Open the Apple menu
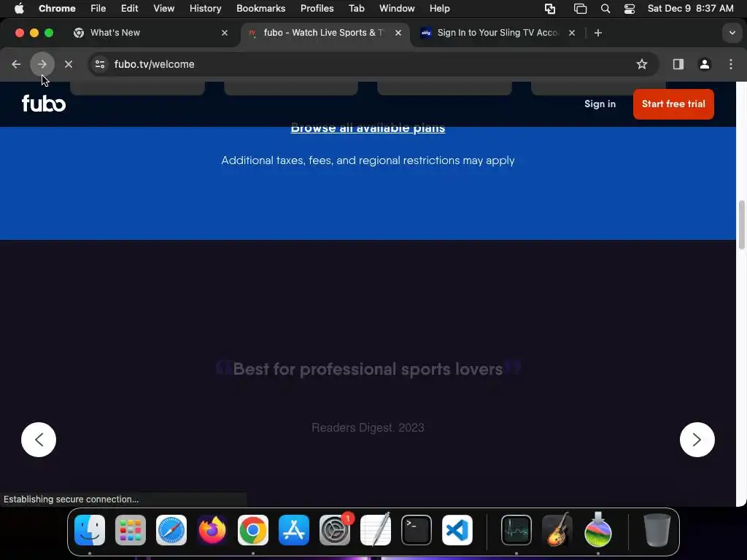The image size is (747, 560). [19, 8]
